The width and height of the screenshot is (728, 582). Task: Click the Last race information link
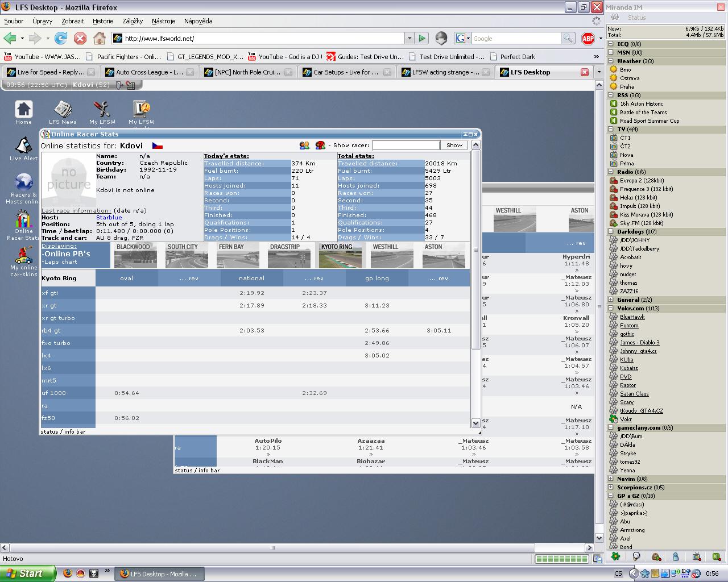click(76, 210)
